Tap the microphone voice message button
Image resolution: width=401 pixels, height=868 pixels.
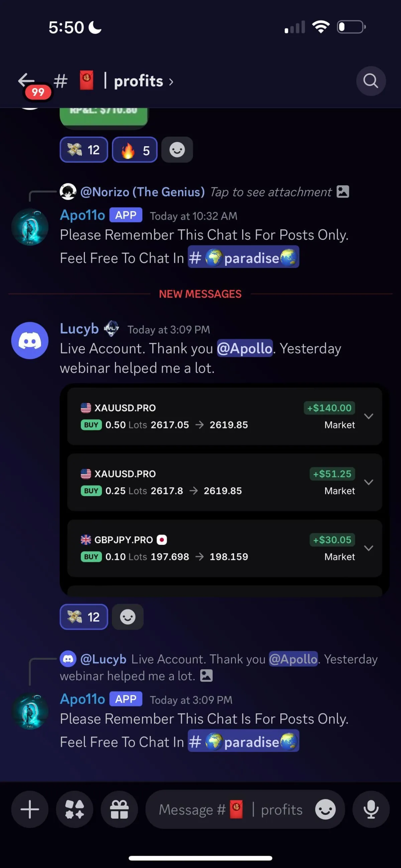tap(371, 809)
